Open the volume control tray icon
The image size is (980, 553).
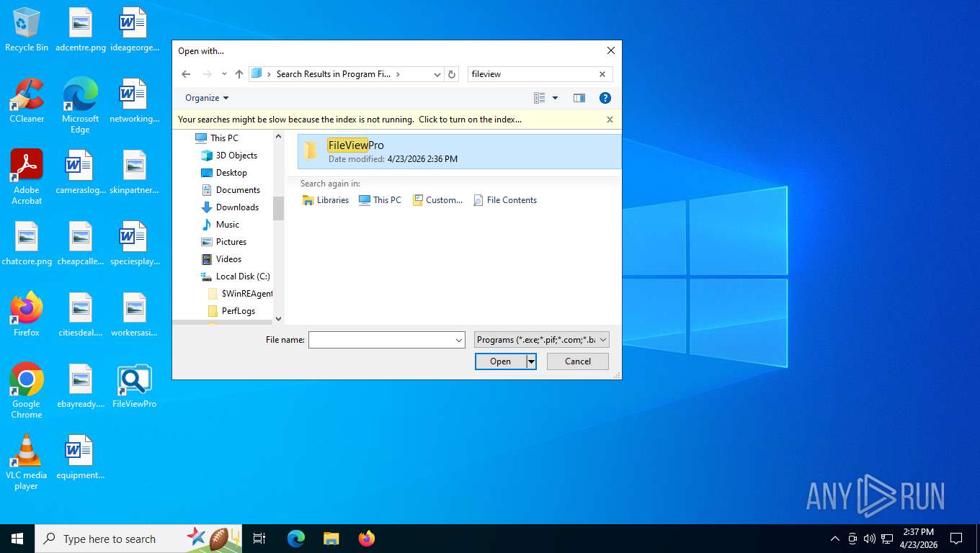tap(870, 539)
